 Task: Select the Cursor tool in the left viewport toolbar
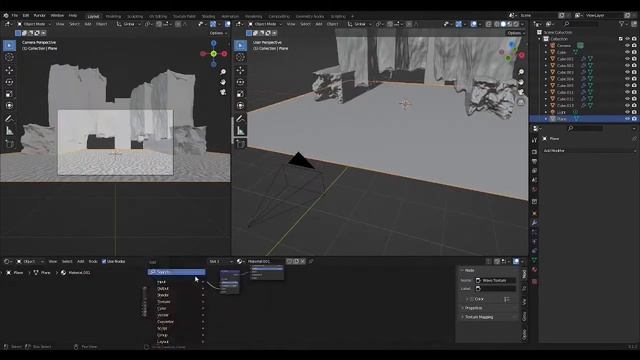pyautogui.click(x=9, y=58)
